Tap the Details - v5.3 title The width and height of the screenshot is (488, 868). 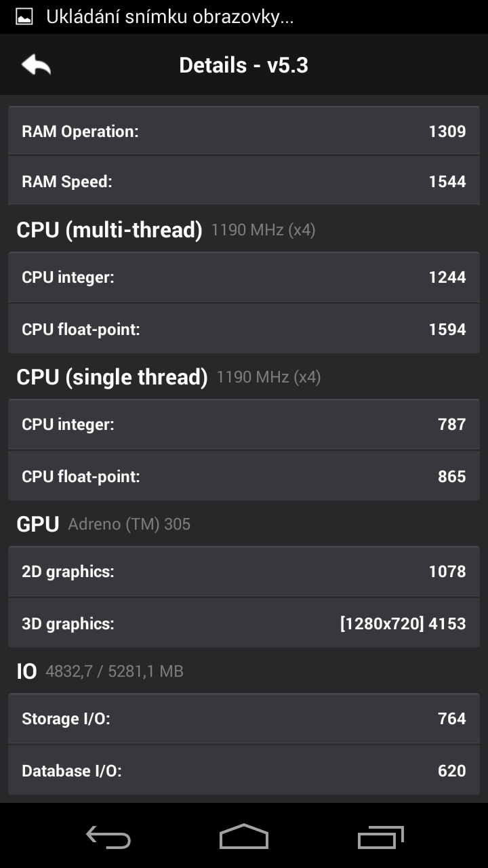[x=244, y=65]
